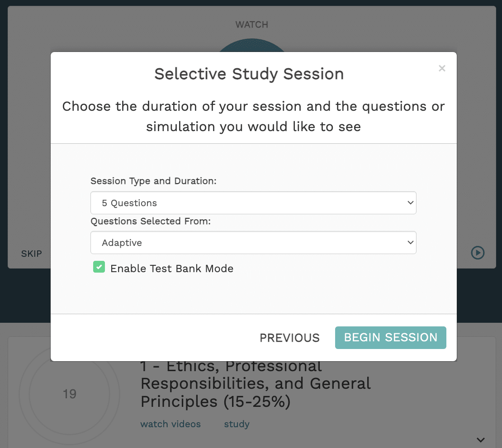502x448 pixels.
Task: Open the Questions Selected From dropdown
Action: 253,243
